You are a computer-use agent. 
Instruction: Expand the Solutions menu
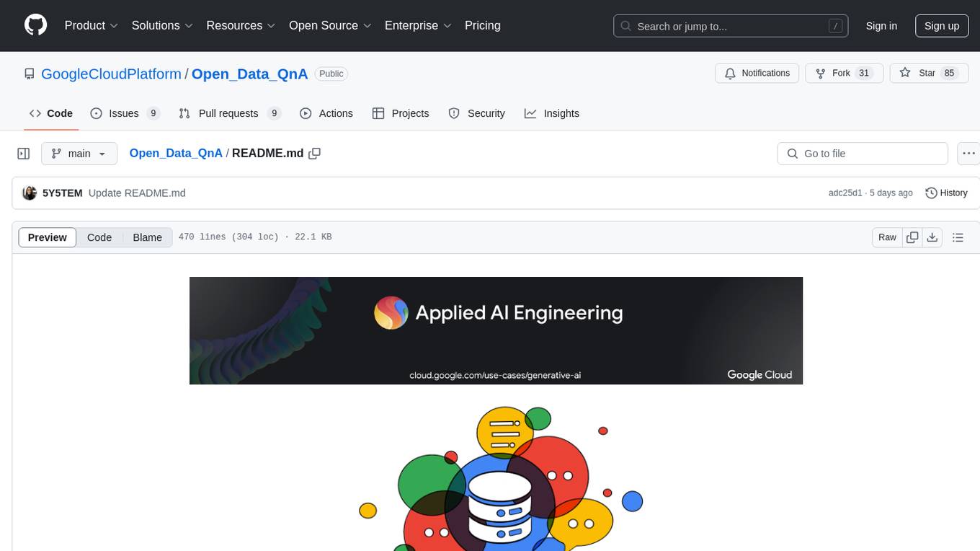[x=162, y=25]
